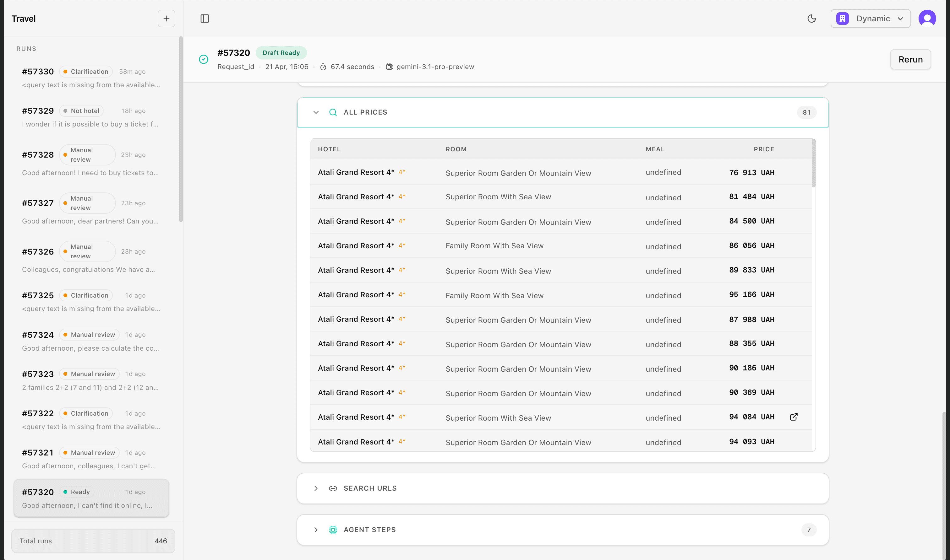Click the link icon beside SEARCH URLS
This screenshot has height=560, width=950.
tap(333, 488)
